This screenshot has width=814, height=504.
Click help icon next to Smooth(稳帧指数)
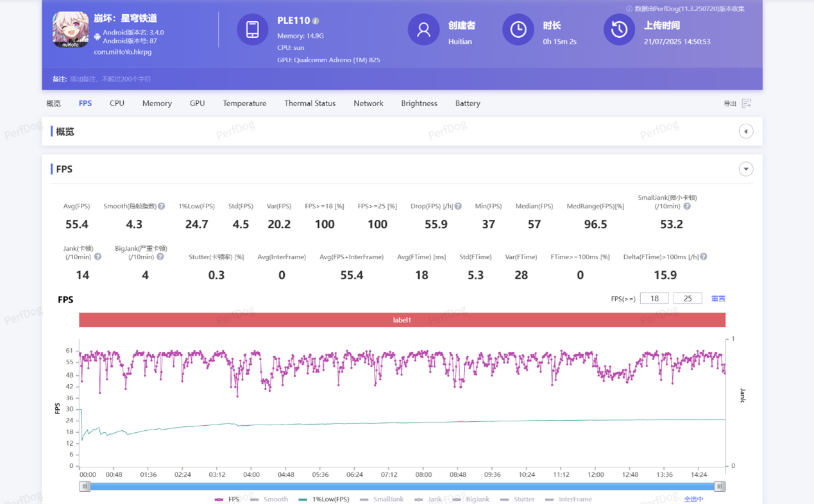pos(162,206)
